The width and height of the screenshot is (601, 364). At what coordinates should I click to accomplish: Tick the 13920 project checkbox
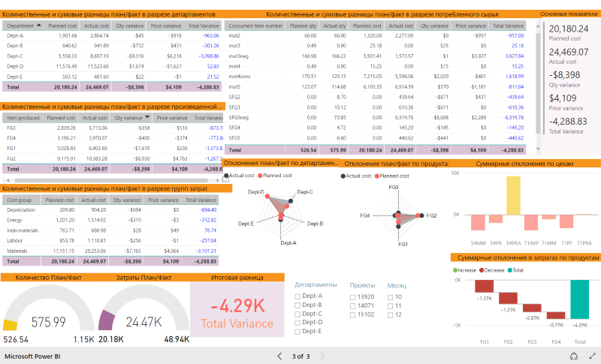(354, 296)
